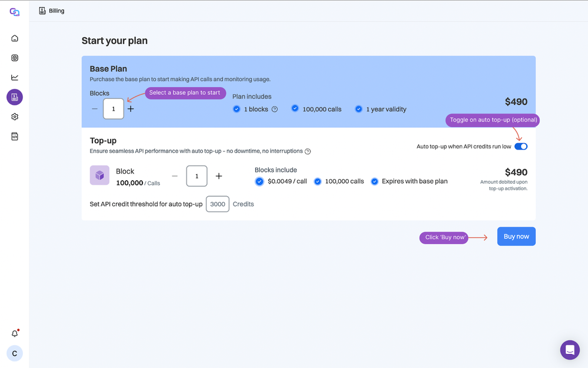This screenshot has width=588, height=368.
Task: Open the API code section in sidebar
Action: 14,136
